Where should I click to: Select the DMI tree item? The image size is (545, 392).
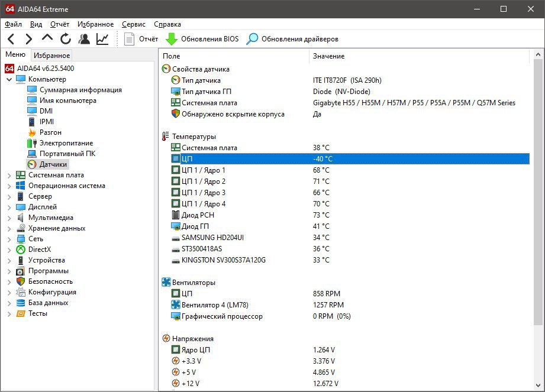coord(46,111)
